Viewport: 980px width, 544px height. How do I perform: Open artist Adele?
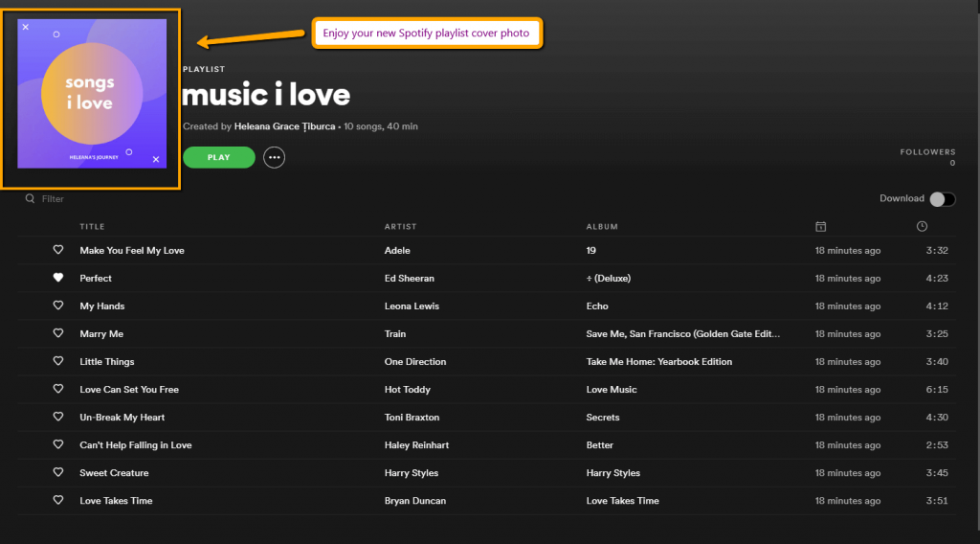coord(397,250)
